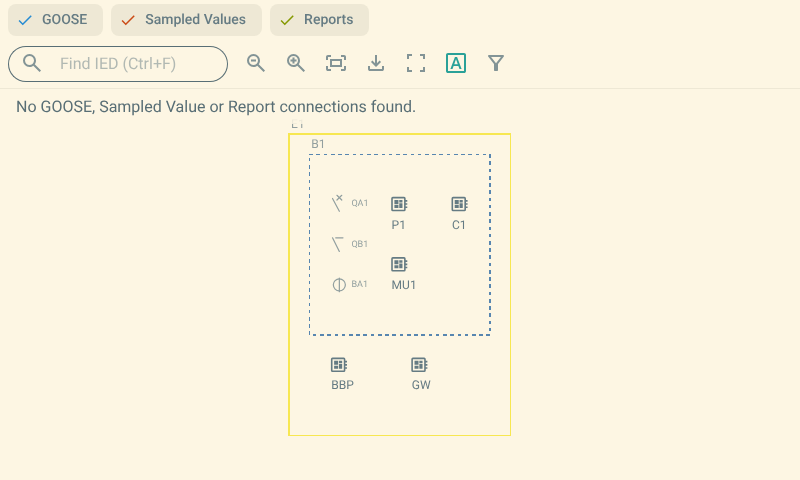Select the C1 IED icon
The width and height of the screenshot is (800, 480).
tap(460, 204)
